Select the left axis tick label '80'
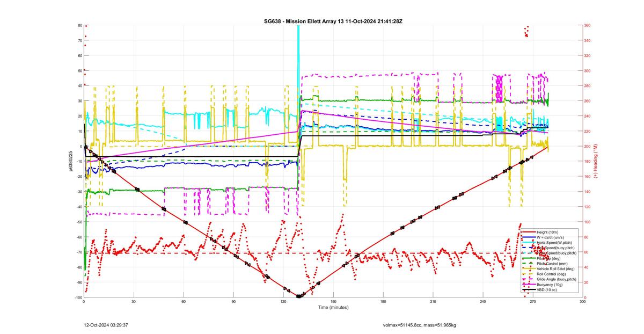The height and width of the screenshot is (334, 644). (x=79, y=25)
